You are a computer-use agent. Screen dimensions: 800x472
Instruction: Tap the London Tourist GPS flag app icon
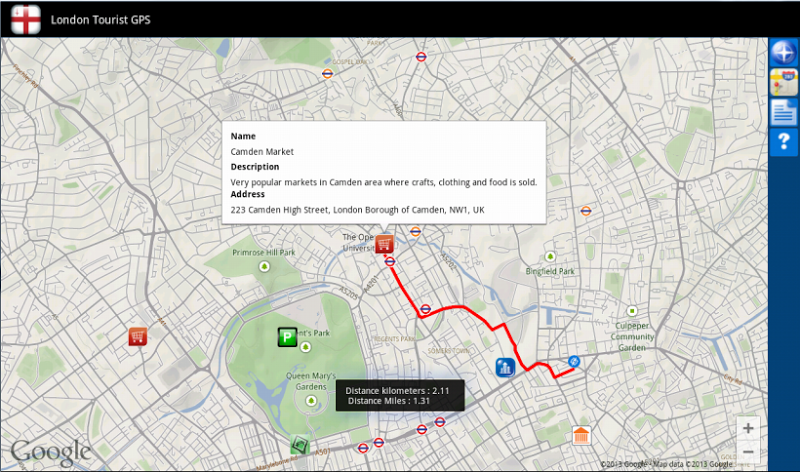pos(26,19)
